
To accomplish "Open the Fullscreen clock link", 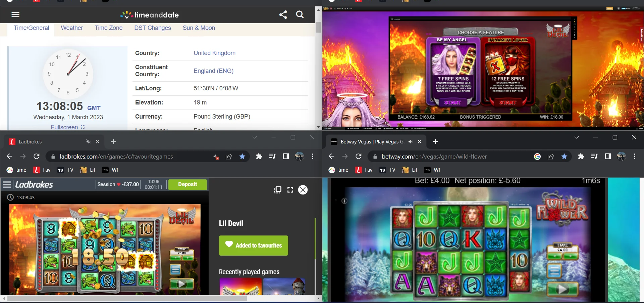I will 68,127.
